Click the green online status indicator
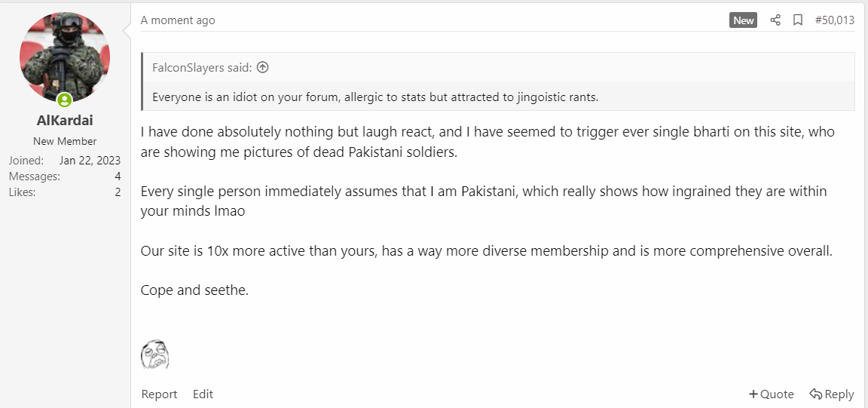This screenshot has height=408, width=868. (65, 100)
